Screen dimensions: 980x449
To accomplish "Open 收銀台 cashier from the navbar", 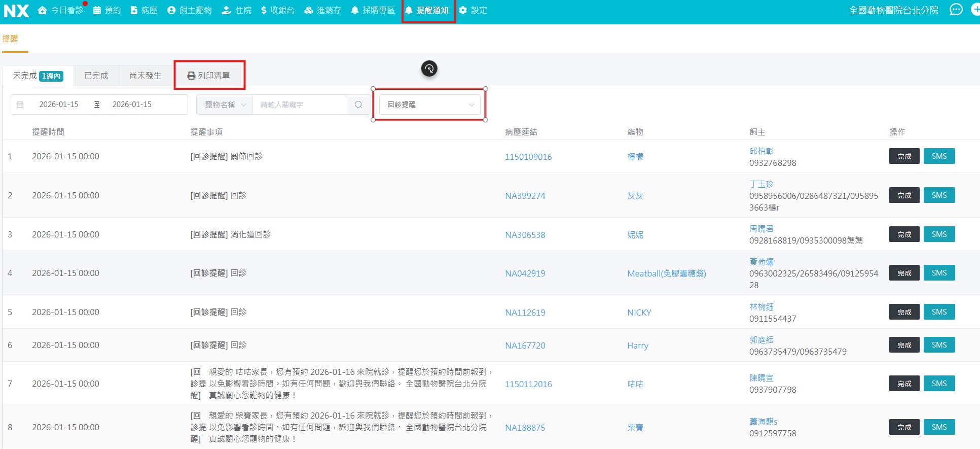I will [277, 10].
